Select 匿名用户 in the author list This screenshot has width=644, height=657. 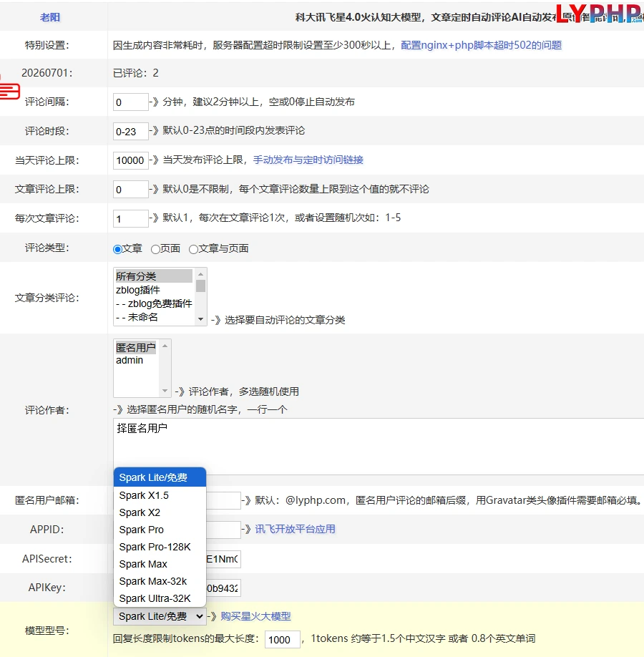(136, 347)
